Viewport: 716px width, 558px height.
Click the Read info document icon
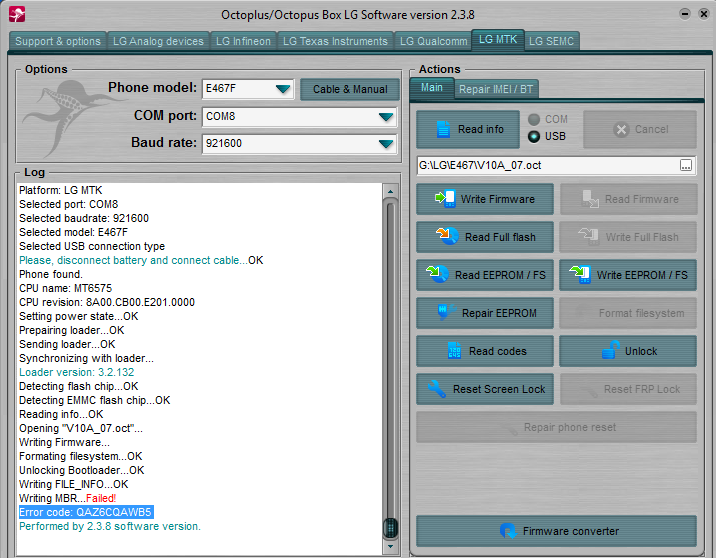click(443, 129)
